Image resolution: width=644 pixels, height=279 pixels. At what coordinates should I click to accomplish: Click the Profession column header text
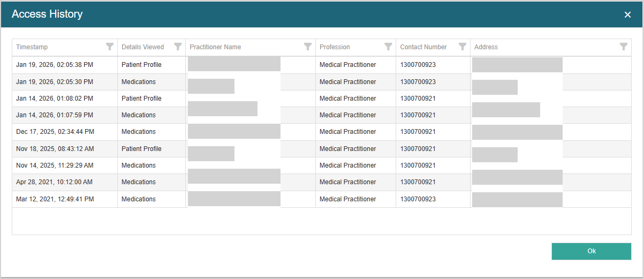point(335,47)
